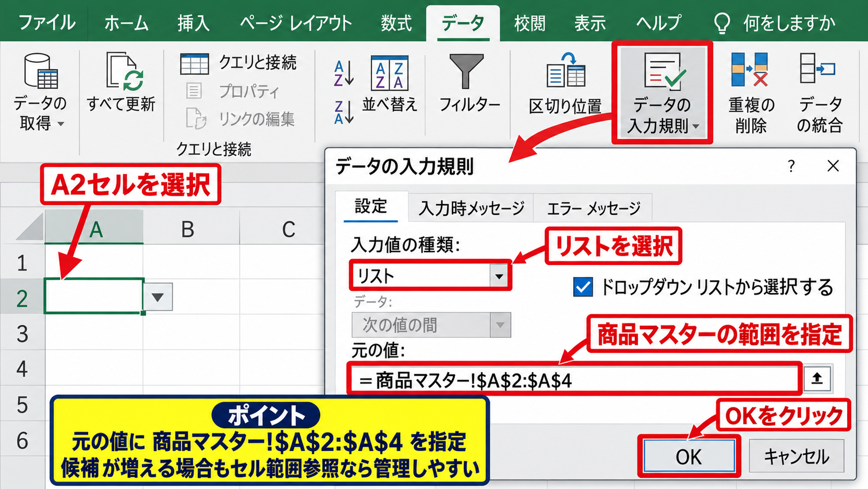Click the help question mark in dialog
868x489 pixels.
[791, 166]
